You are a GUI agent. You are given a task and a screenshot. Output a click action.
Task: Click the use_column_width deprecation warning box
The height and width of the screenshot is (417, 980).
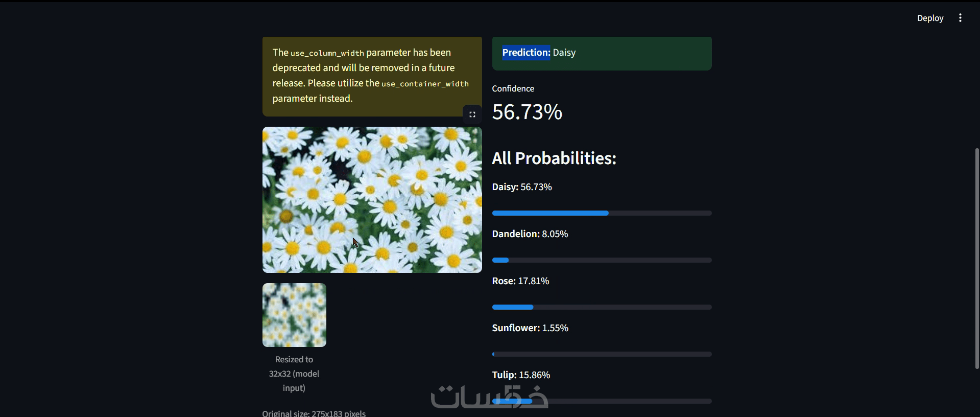[372, 76]
